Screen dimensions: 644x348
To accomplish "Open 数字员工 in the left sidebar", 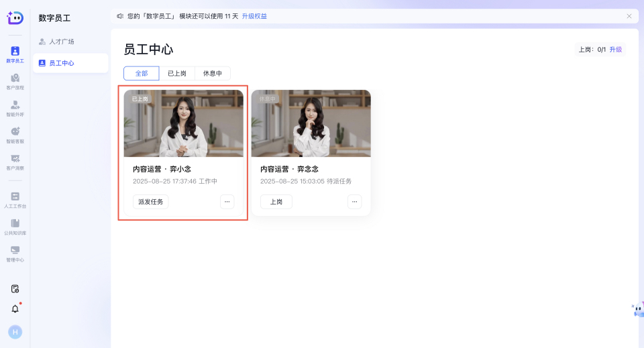I will 15,54.
